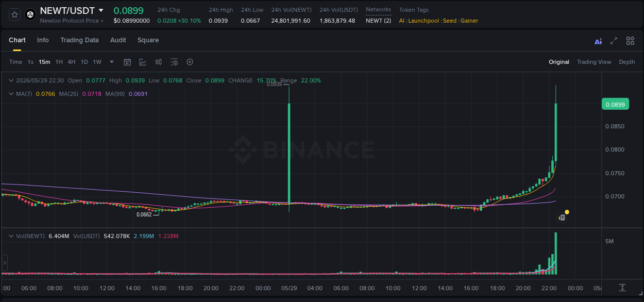Click the Range 22.00% legend value
This screenshot has width=644, height=302.
311,80
